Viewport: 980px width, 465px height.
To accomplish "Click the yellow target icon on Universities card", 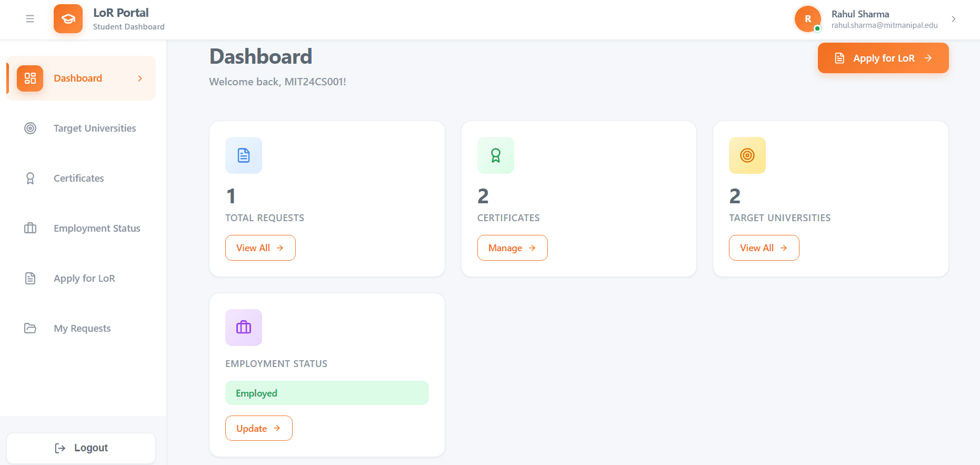I will 747,155.
